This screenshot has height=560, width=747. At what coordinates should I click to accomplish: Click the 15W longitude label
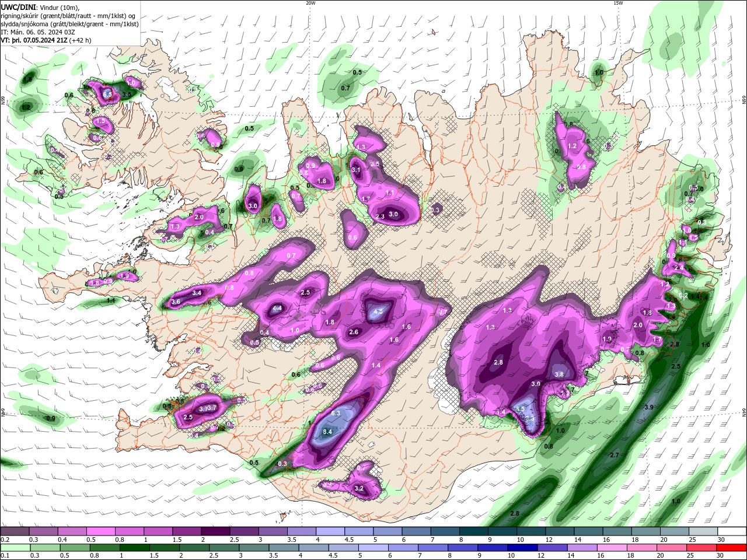click(x=618, y=3)
